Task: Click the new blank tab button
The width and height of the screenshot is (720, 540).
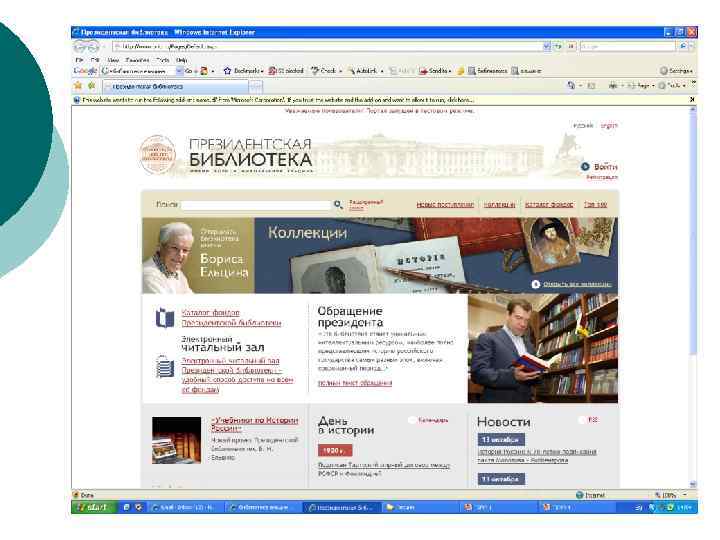Action: [256, 86]
